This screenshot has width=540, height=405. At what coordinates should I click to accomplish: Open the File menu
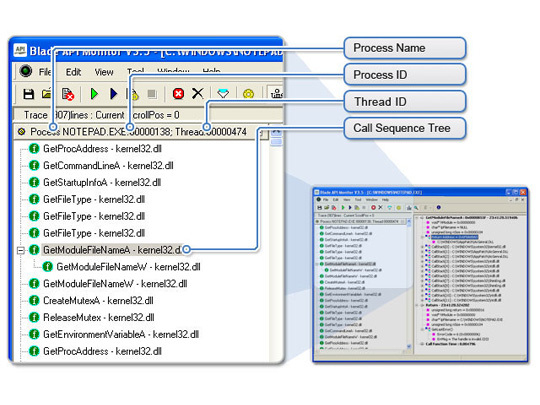[x=45, y=72]
